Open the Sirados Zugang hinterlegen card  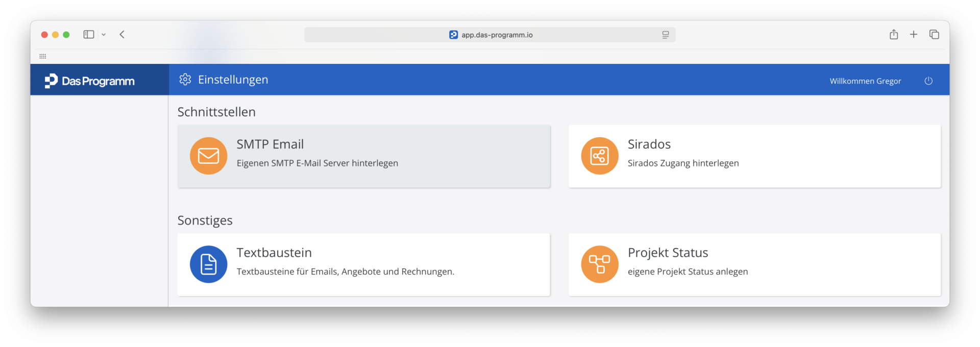pyautogui.click(x=754, y=156)
